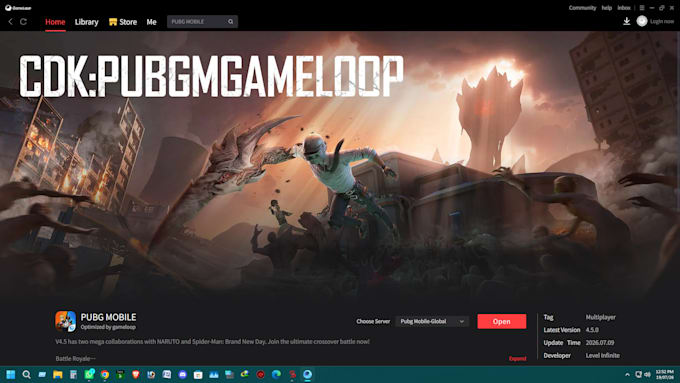Refresh the page with reload icon
The height and width of the screenshot is (383, 680).
[x=23, y=22]
